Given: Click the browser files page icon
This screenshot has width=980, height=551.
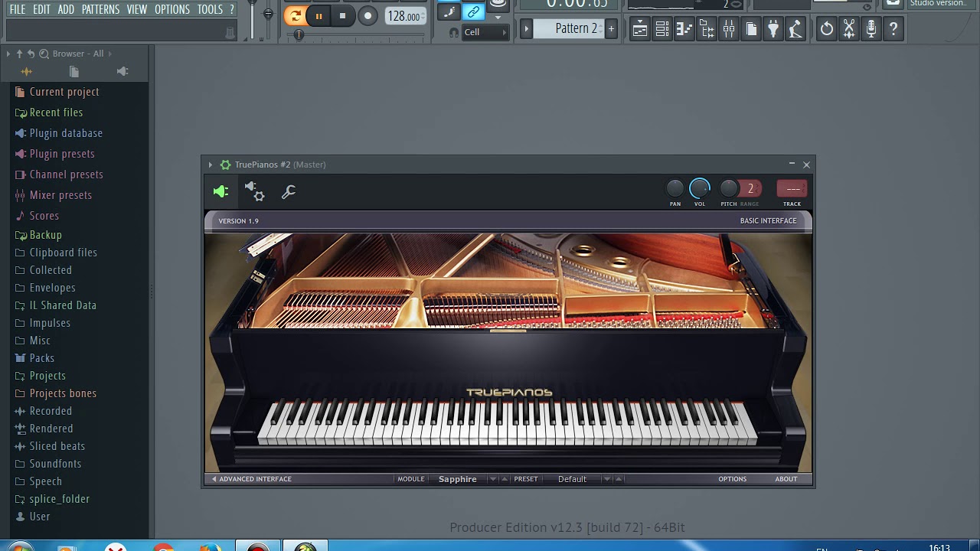Looking at the screenshot, I should 74,71.
